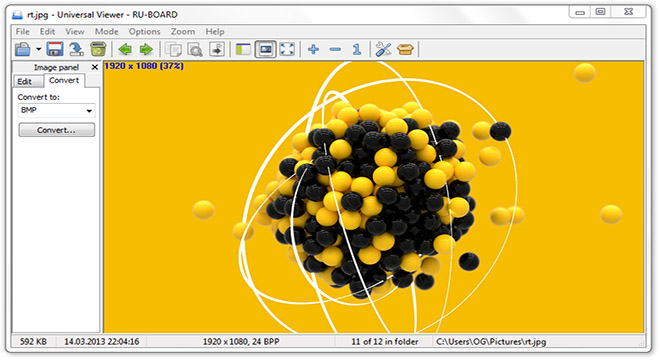Go to previous file with green left arrow
The height and width of the screenshot is (360, 660).
coord(125,49)
